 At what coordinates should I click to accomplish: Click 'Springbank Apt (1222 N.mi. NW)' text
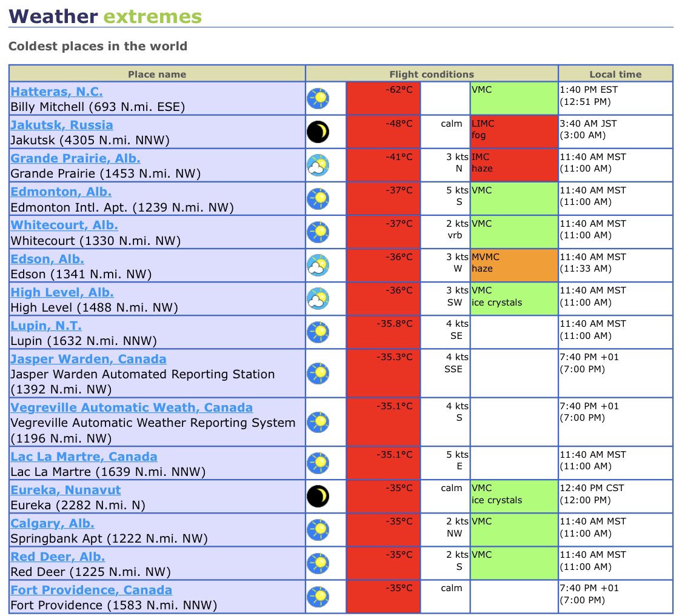[x=109, y=539]
